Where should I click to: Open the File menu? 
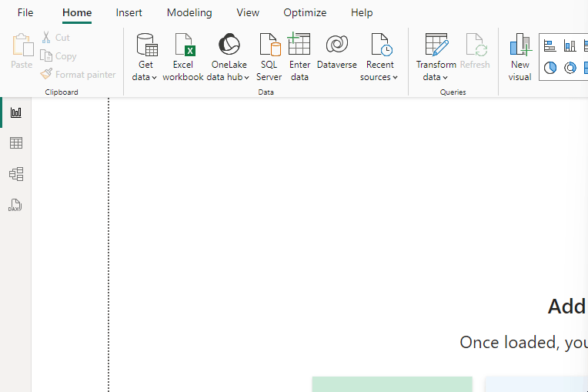25,13
